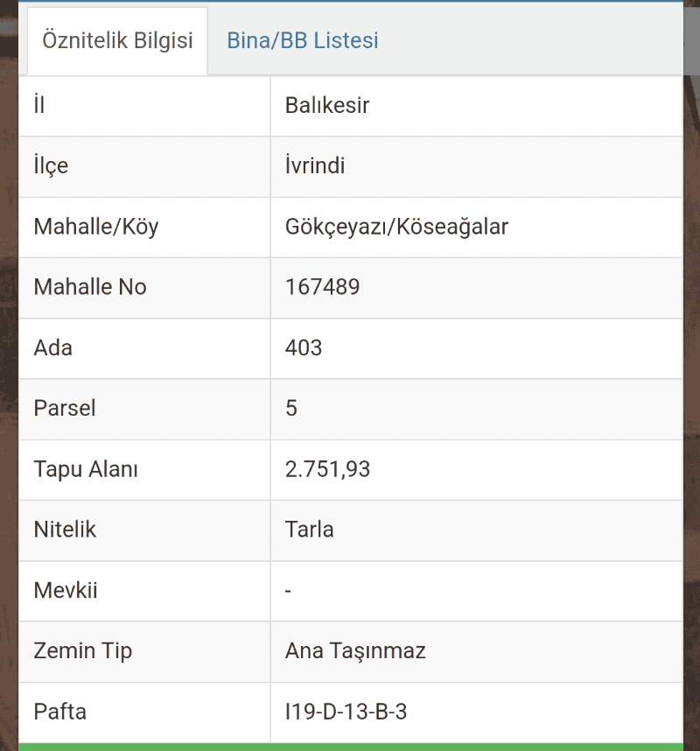Image resolution: width=700 pixels, height=751 pixels.
Task: Click the Parsel value 5
Action: click(291, 408)
